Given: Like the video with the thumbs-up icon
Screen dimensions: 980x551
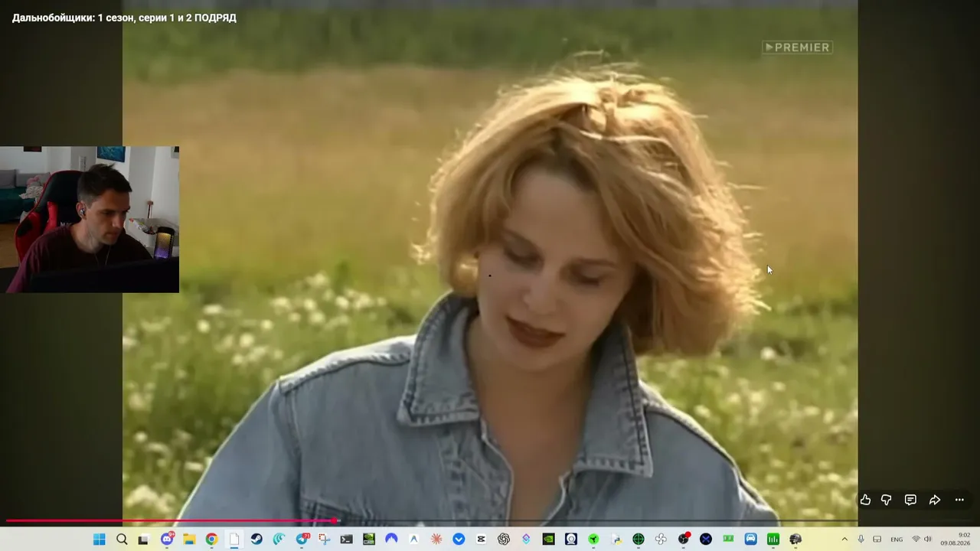Looking at the screenshot, I should pyautogui.click(x=865, y=500).
